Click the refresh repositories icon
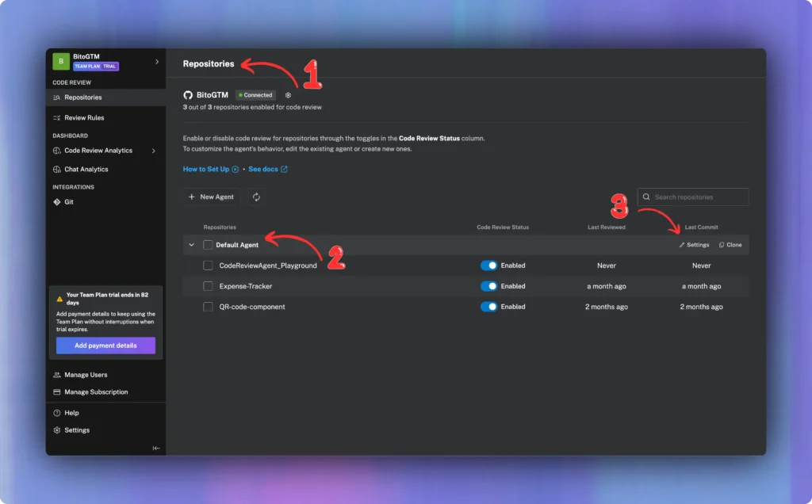The width and height of the screenshot is (812, 504). pos(256,197)
